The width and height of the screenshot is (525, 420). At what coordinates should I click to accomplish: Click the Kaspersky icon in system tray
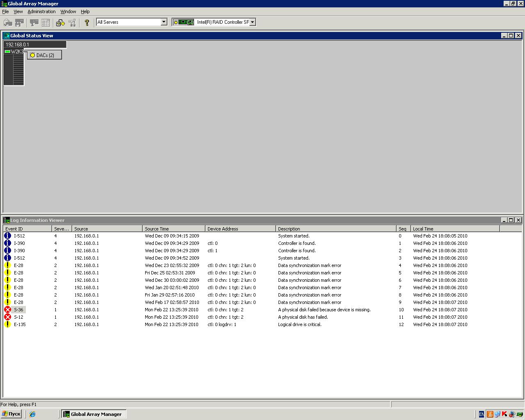(504, 414)
